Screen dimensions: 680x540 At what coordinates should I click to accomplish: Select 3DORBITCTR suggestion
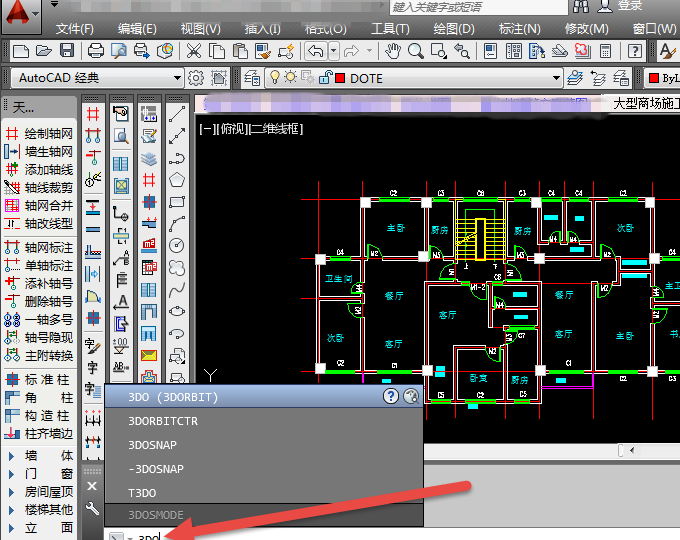(264, 421)
